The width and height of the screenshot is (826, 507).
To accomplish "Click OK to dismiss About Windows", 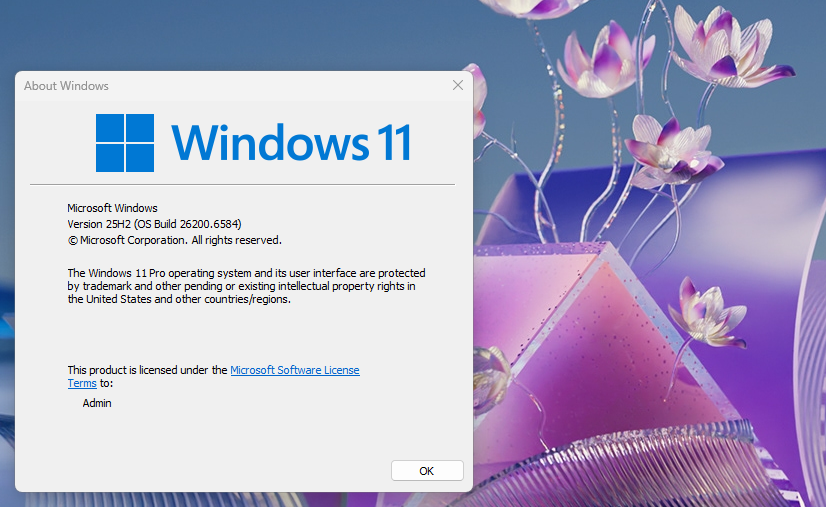I will 427,471.
